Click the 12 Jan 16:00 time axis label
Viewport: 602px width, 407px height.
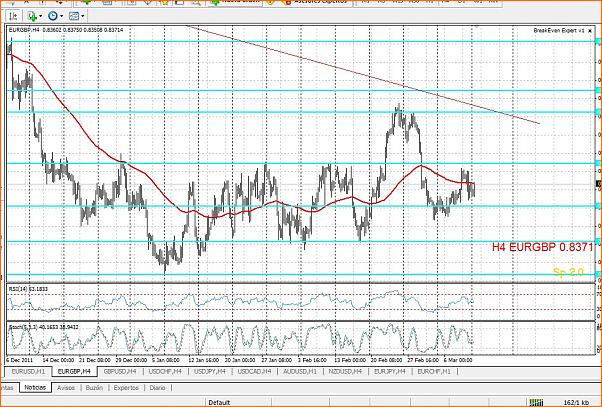point(203,360)
